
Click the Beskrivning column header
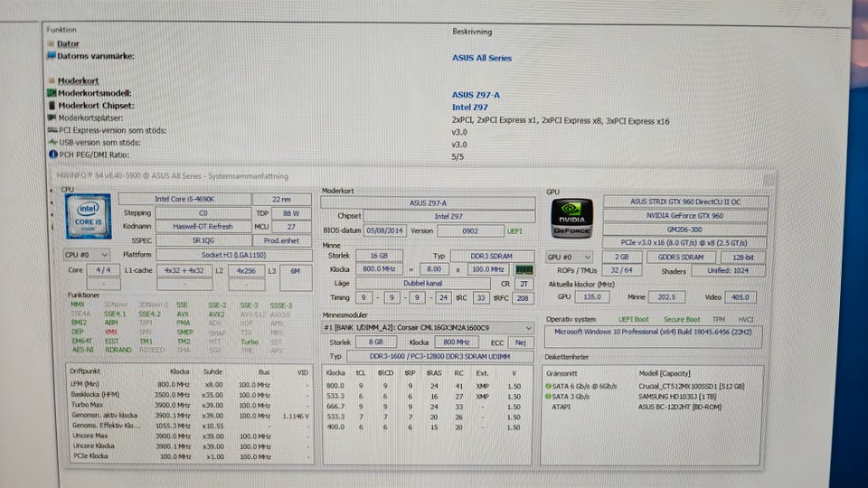point(472,32)
